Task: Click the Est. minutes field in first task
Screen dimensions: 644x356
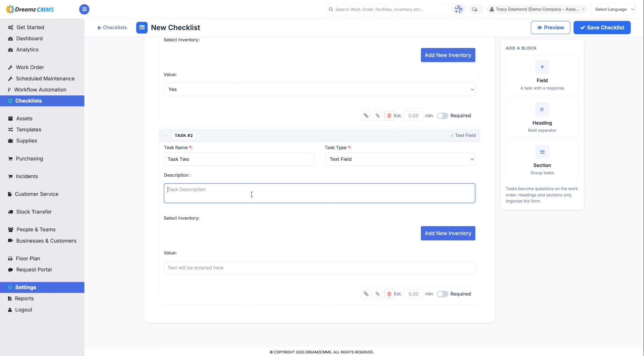Action: click(x=413, y=116)
